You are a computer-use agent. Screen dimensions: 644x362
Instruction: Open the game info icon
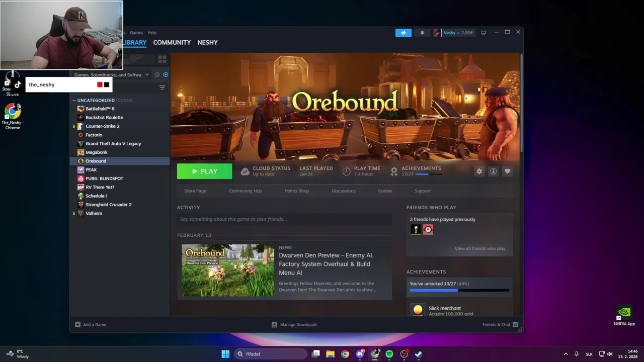coord(493,171)
